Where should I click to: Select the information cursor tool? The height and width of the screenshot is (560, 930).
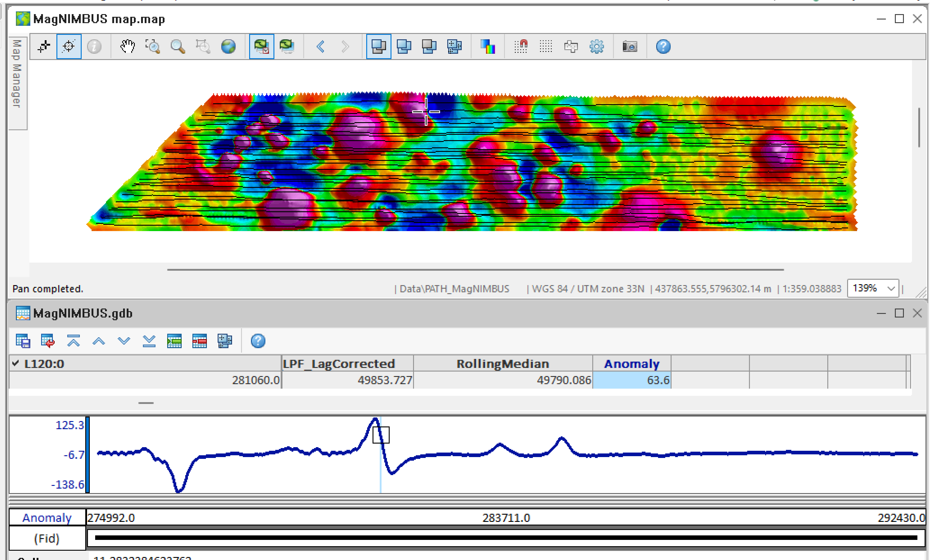94,47
